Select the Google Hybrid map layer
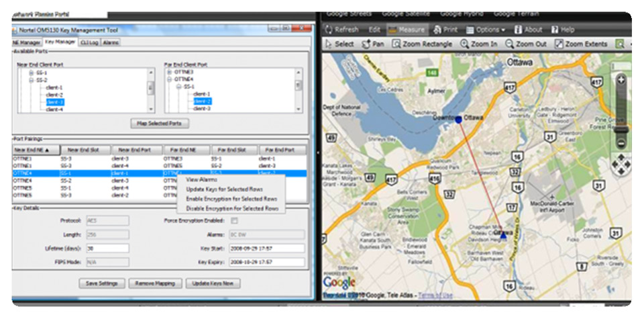This screenshot has width=644, height=319. (x=462, y=14)
